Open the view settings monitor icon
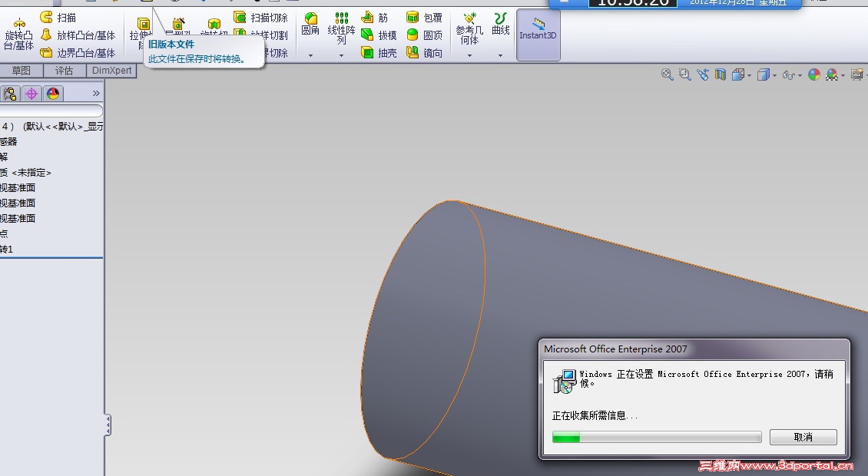This screenshot has height=476, width=868. pyautogui.click(x=857, y=74)
